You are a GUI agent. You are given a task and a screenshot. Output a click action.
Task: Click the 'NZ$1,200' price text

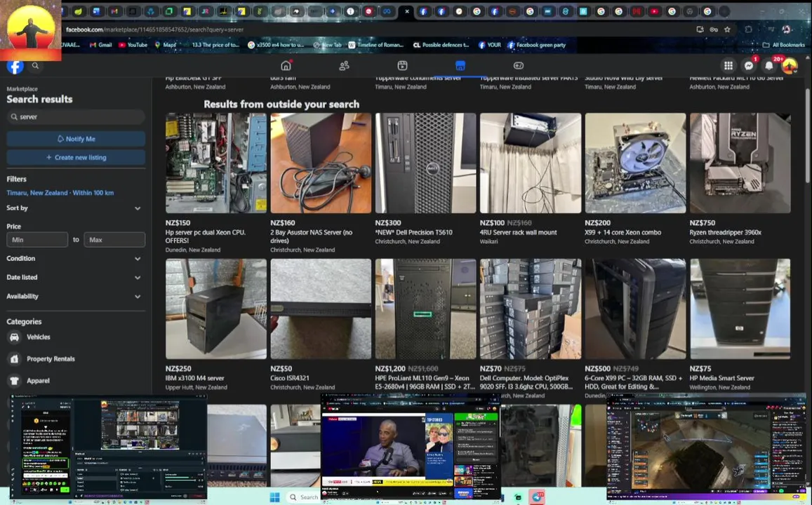[x=390, y=369]
